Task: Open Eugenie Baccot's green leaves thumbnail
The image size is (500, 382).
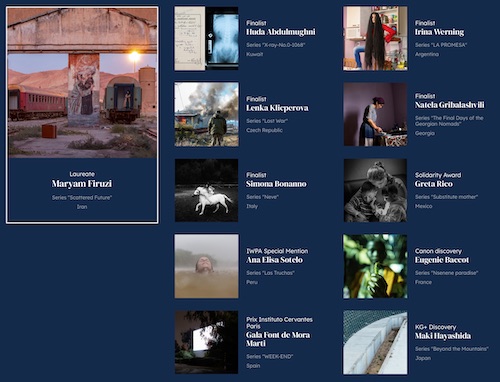Action: (375, 266)
